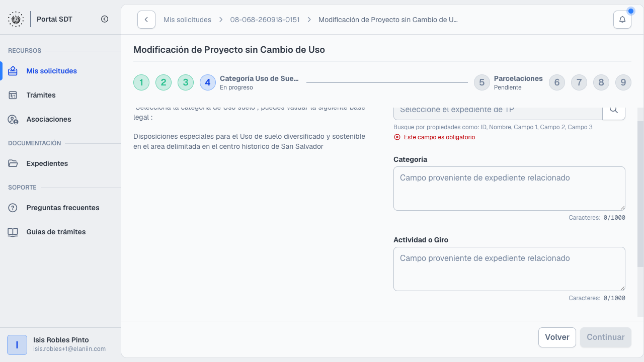Screen dimensions: 644x362
Task: Click the Mis solicitudes breadcrumb link
Action: point(187,20)
